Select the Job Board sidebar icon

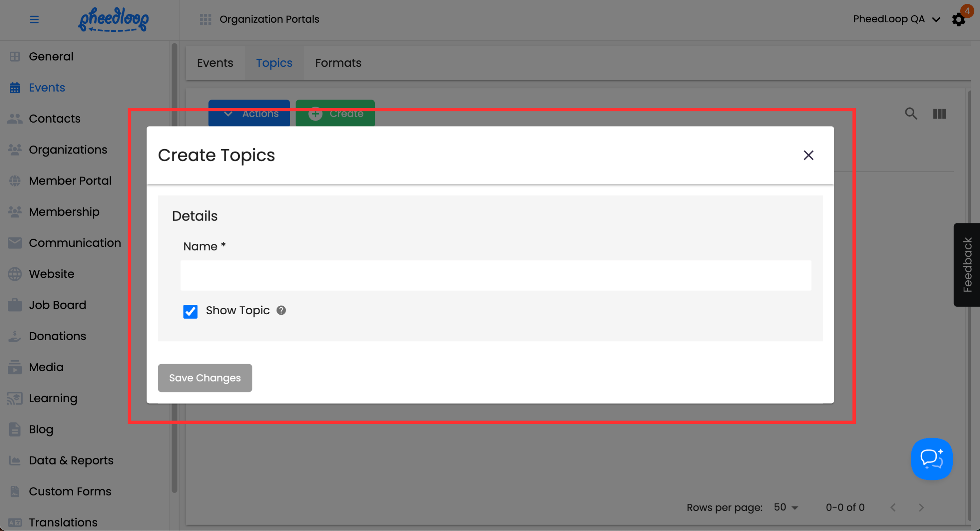pos(15,305)
